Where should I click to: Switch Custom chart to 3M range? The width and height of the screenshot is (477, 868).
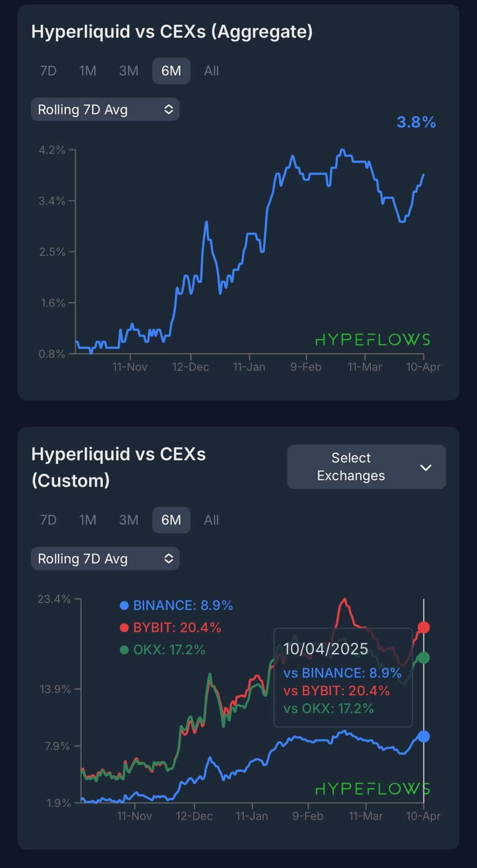pos(128,520)
